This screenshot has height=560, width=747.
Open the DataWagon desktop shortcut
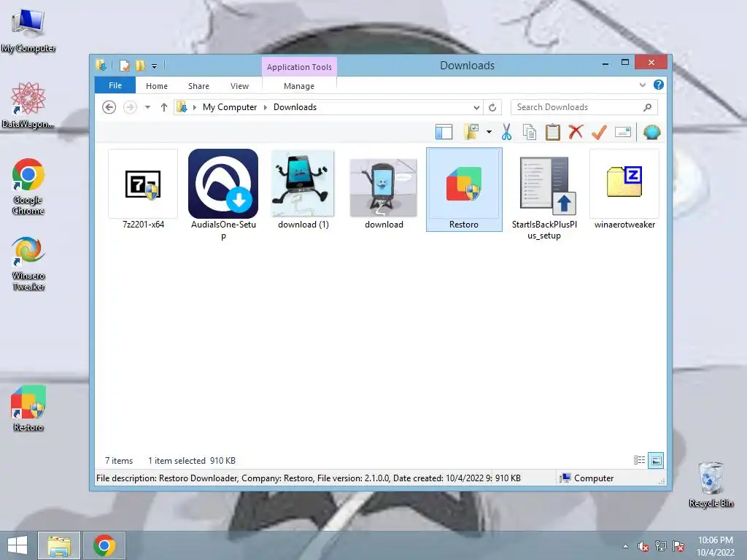[28, 106]
